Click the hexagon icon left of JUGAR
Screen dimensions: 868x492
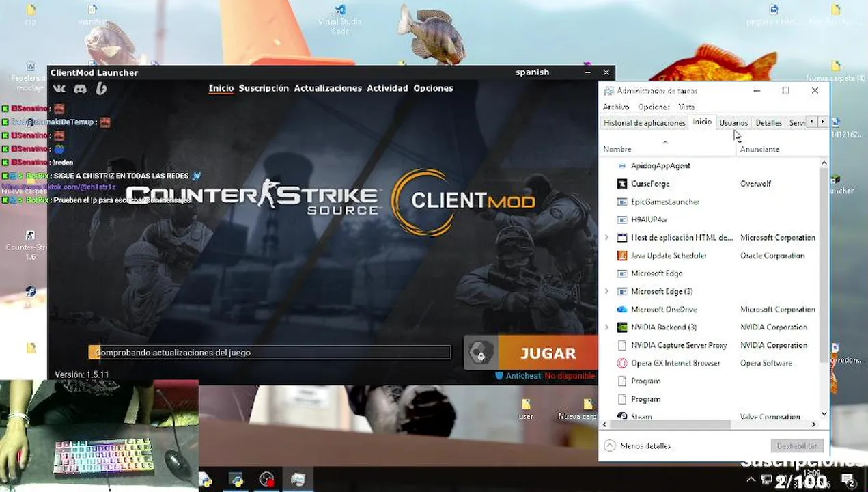click(x=481, y=353)
